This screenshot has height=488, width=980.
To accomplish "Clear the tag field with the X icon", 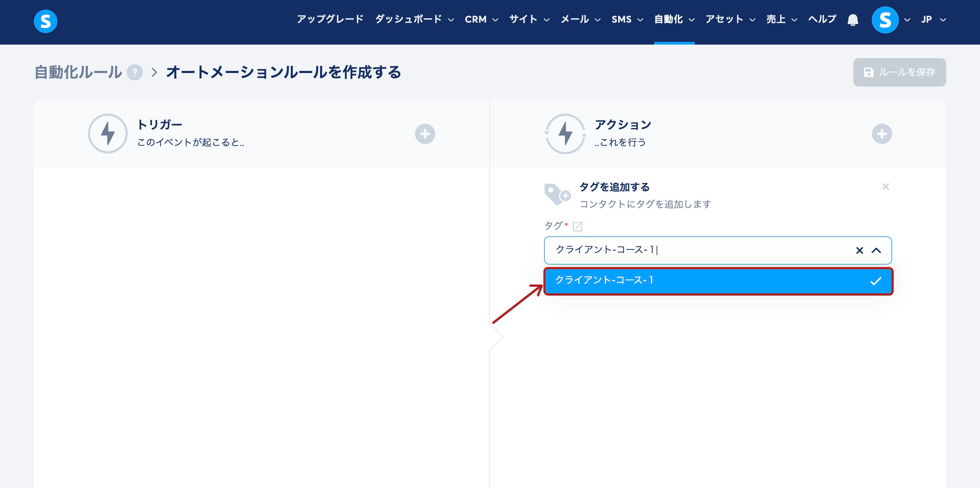I will pyautogui.click(x=859, y=250).
